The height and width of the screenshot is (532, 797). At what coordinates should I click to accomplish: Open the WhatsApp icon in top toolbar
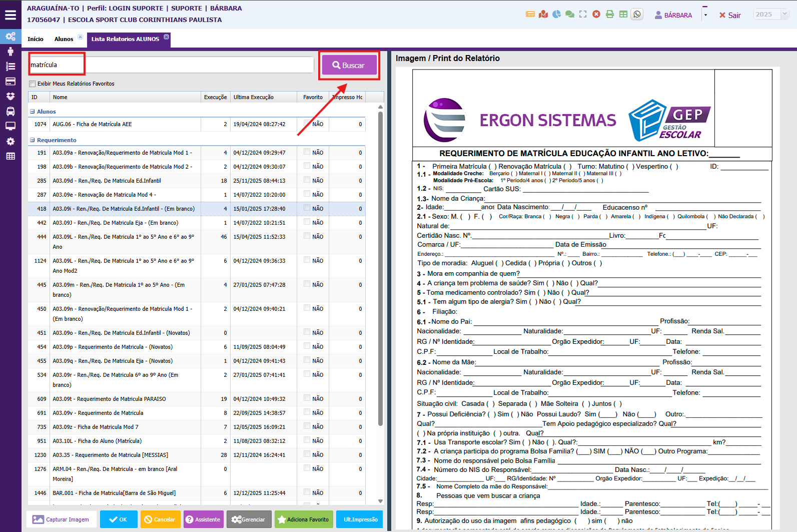(x=637, y=15)
